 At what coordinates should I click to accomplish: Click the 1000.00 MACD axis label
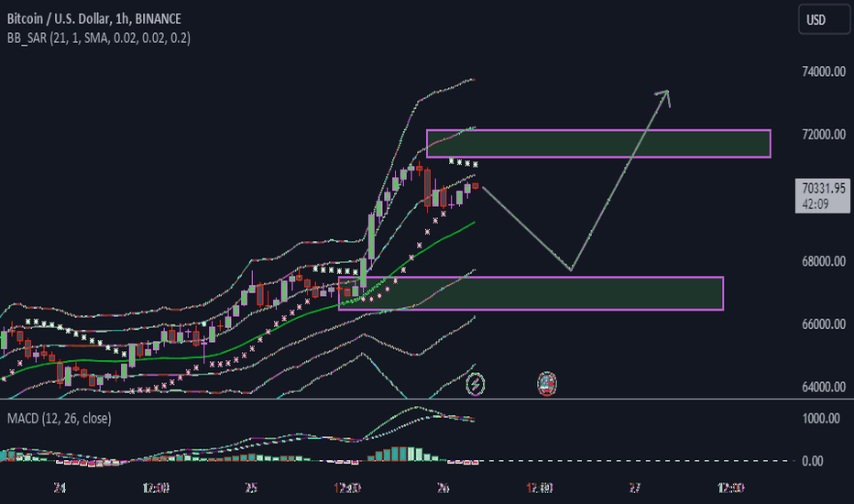coord(821,419)
